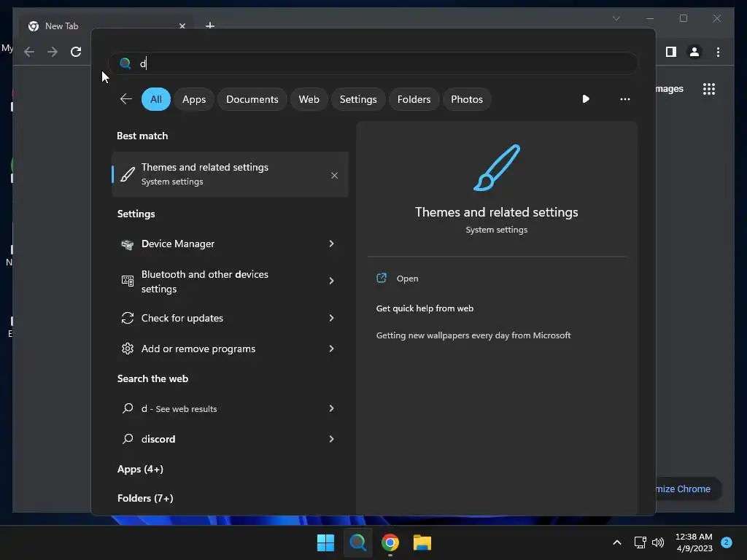
Task: Open Check for updates result
Action: click(x=230, y=318)
